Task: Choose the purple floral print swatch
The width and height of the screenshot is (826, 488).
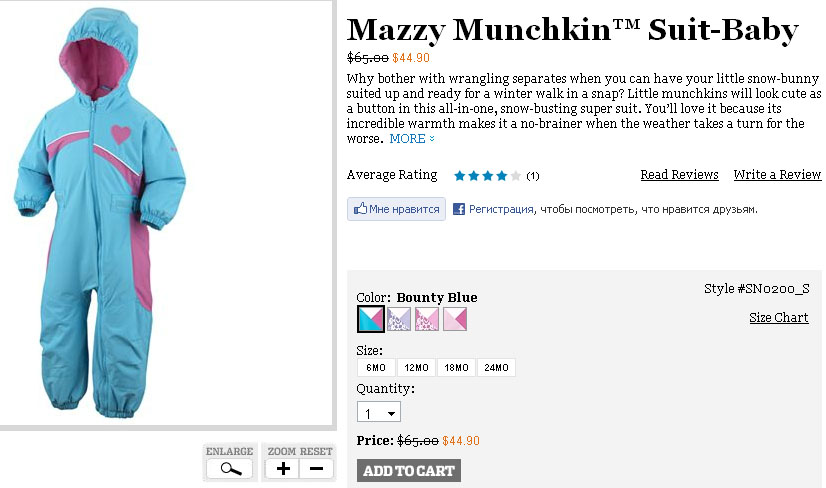Action: 399,319
